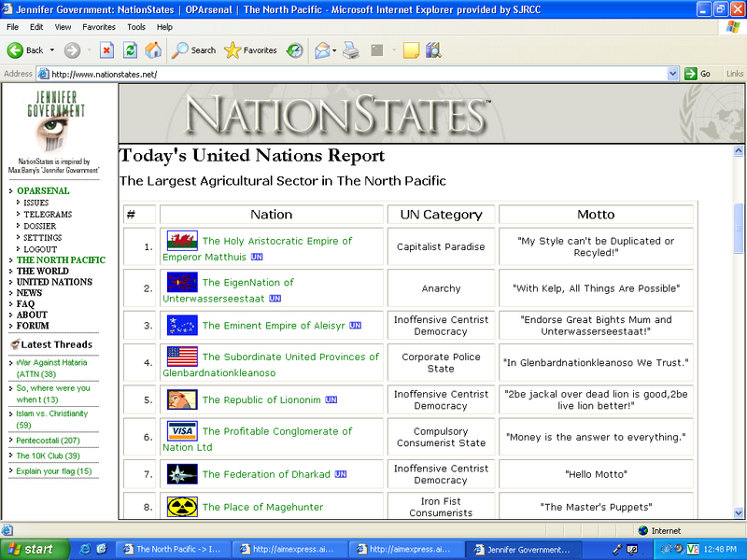Viewport: 747px width, 560px height.
Task: Click the Jennifer Government logo image
Action: [55, 121]
